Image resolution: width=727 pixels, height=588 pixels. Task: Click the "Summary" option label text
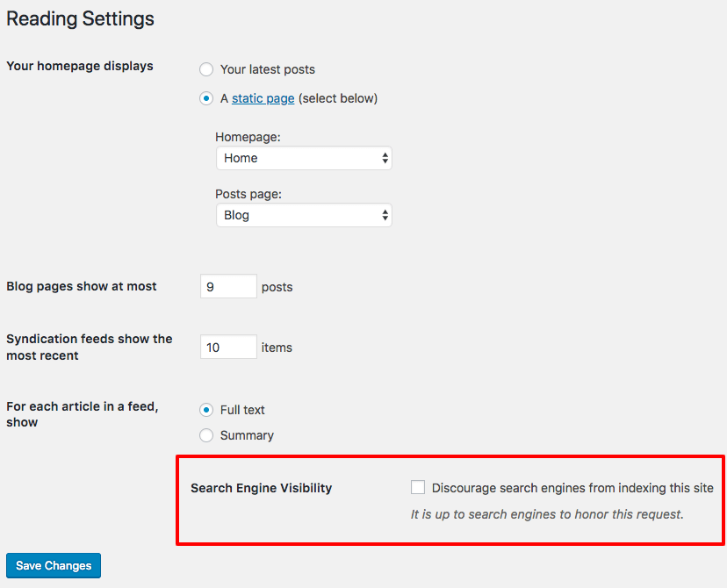point(247,435)
